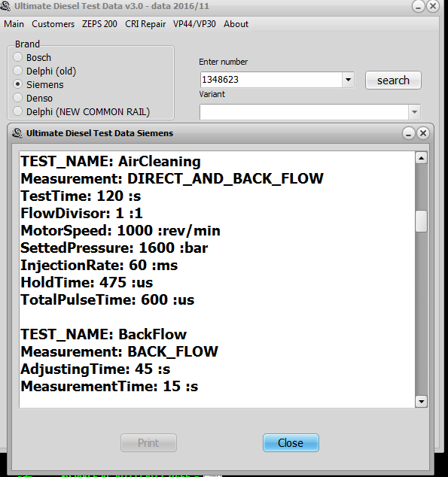The width and height of the screenshot is (448, 477).
Task: Click the 'TotalPulseTime: 600 :us' line
Action: click(x=108, y=300)
